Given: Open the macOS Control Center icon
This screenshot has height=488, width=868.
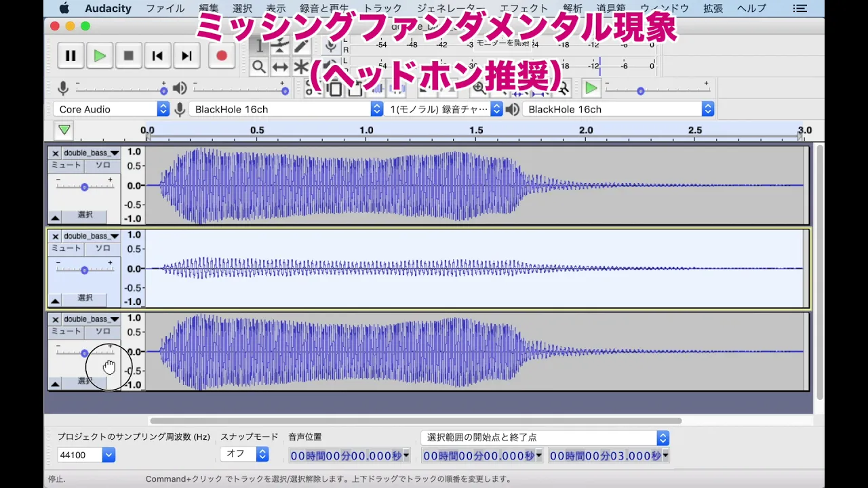Looking at the screenshot, I should (x=800, y=8).
